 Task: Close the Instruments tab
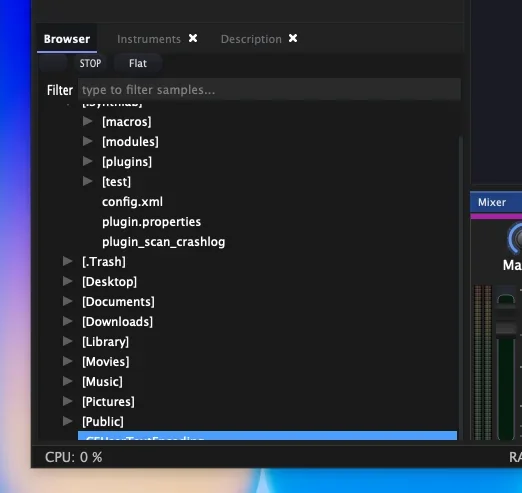click(193, 39)
